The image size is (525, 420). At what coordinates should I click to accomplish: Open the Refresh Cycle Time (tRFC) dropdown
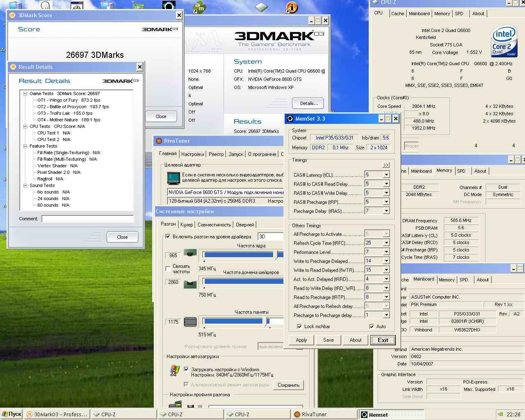(x=386, y=243)
